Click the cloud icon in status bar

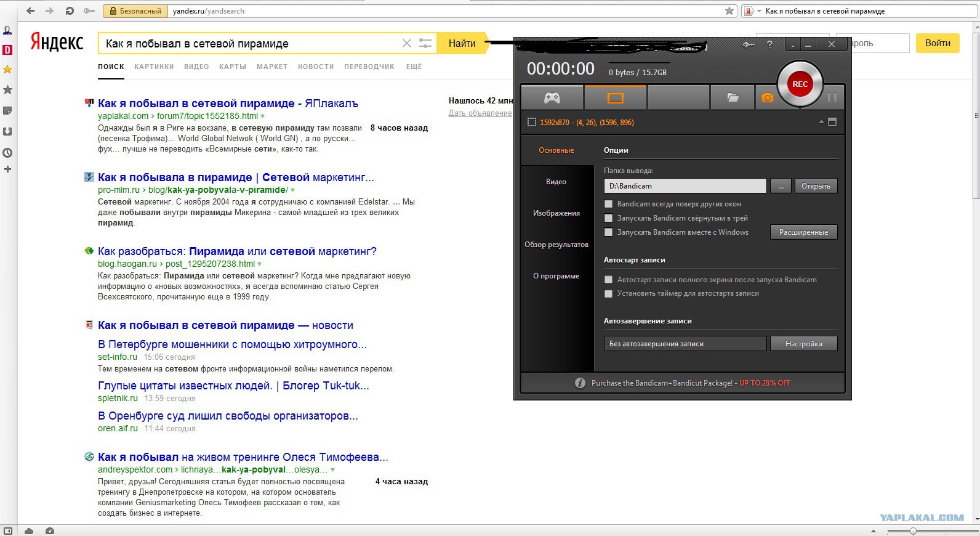(29, 531)
